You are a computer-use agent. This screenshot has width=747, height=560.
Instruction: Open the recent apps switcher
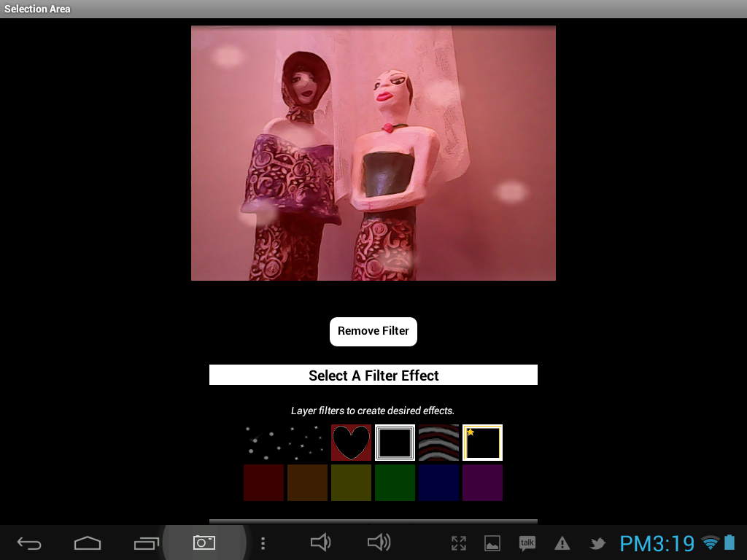pyautogui.click(x=146, y=543)
